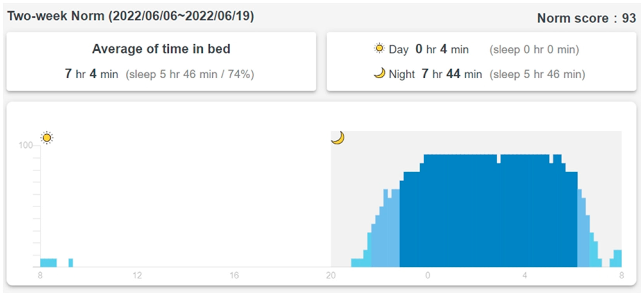This screenshot has height=296, width=644.
Task: Click the small isolated cyan bar near hour 9
Action: coord(71,263)
